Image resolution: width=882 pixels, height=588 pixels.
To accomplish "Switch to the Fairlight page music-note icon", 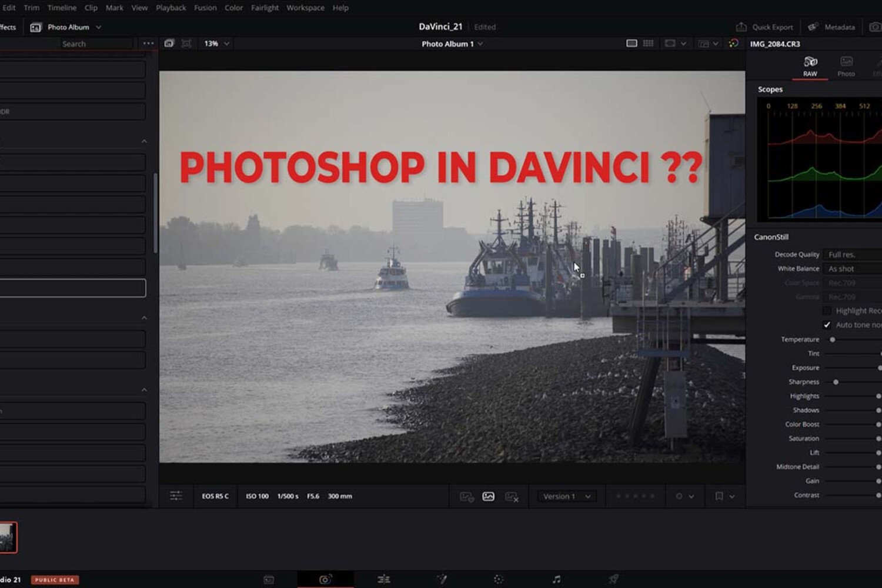I will pyautogui.click(x=556, y=579).
